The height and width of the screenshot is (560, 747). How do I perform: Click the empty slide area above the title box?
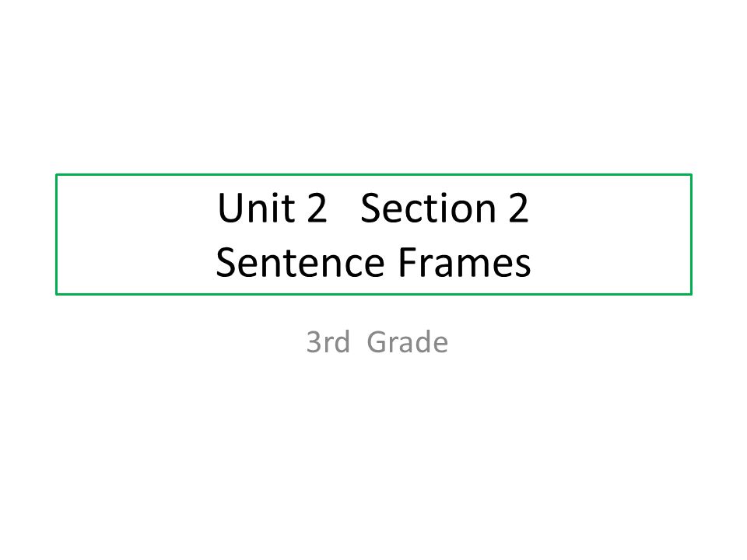coord(373,86)
